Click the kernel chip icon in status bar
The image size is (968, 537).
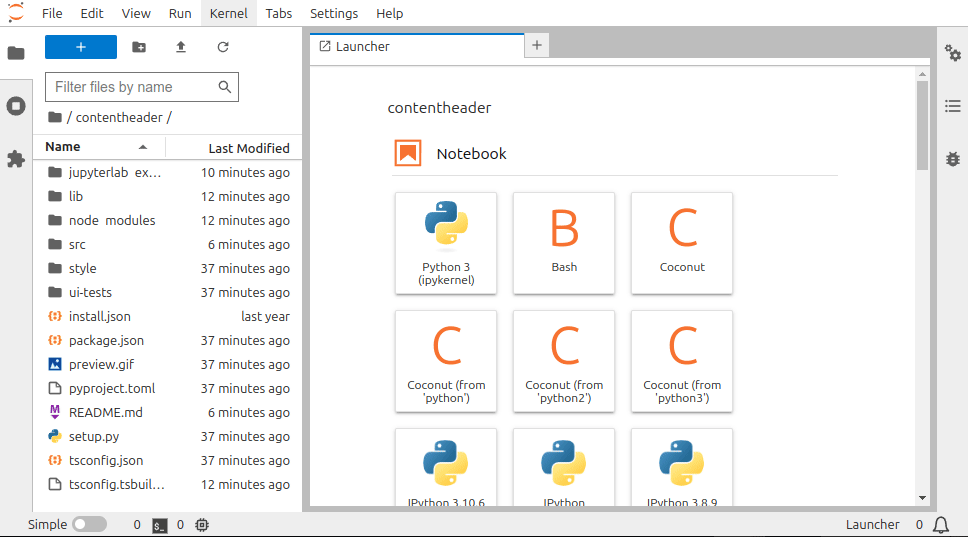pos(202,525)
